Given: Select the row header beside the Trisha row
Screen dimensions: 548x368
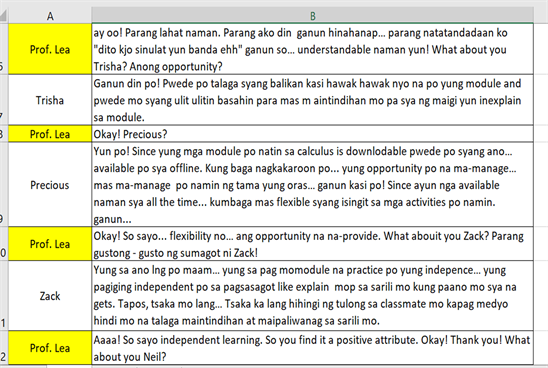Looking at the screenshot, I should click(x=3, y=100).
